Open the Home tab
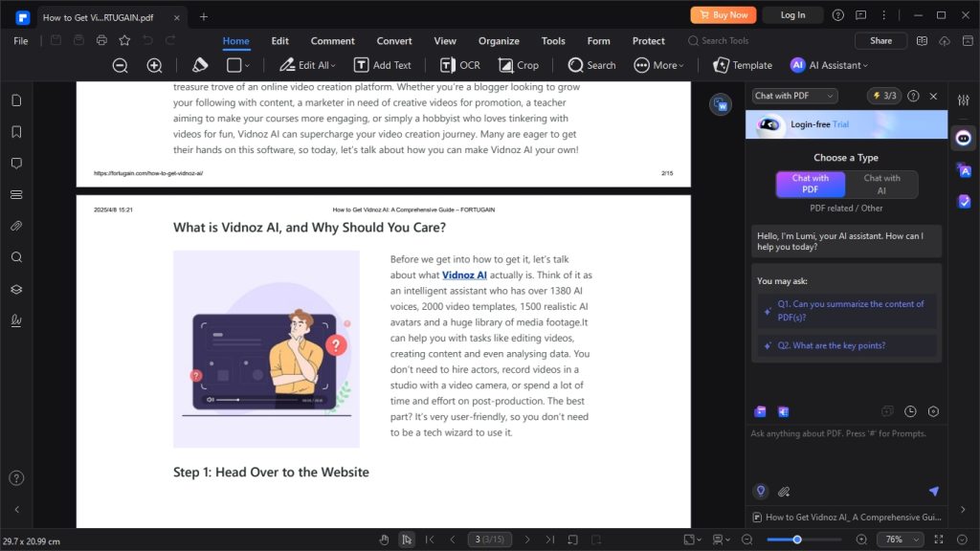Viewport: 980px width, 551px height. (235, 40)
